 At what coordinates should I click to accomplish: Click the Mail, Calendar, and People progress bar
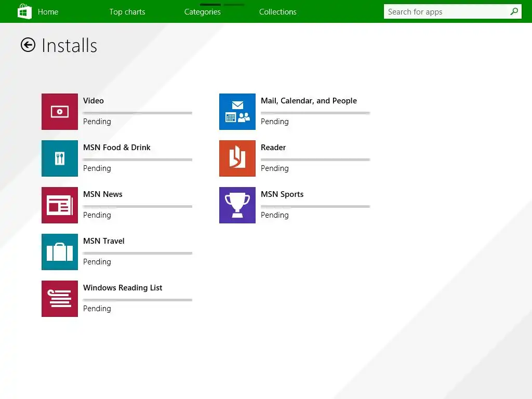tap(315, 113)
